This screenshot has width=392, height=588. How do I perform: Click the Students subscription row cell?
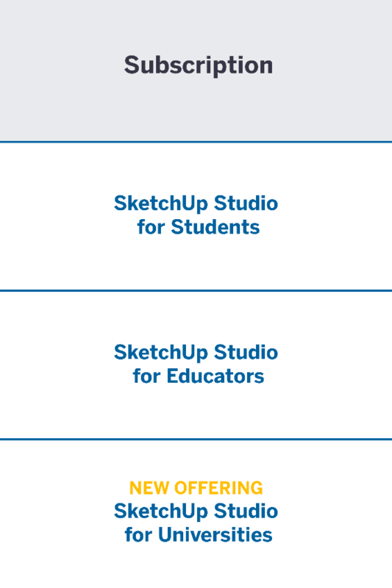coord(196,216)
